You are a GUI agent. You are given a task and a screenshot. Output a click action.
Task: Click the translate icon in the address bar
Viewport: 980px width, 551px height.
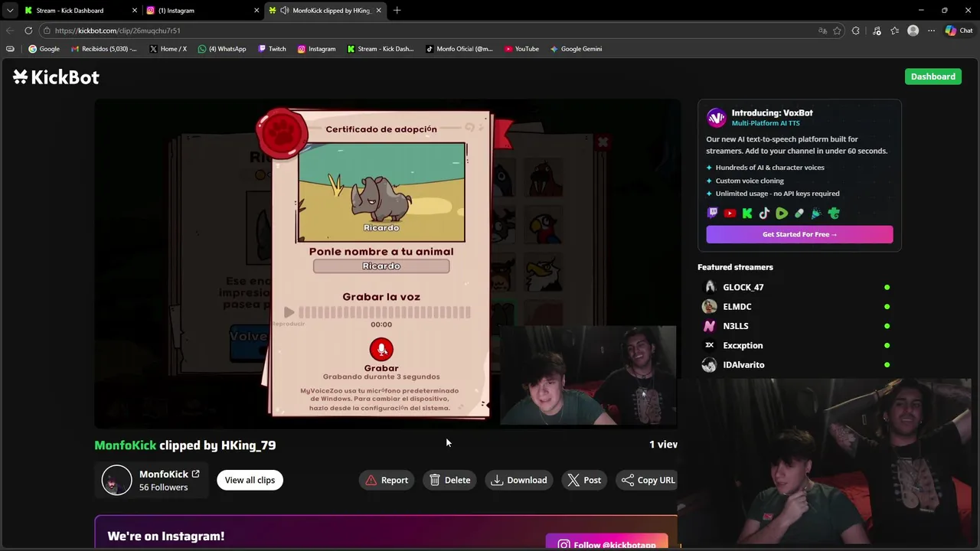point(822,31)
